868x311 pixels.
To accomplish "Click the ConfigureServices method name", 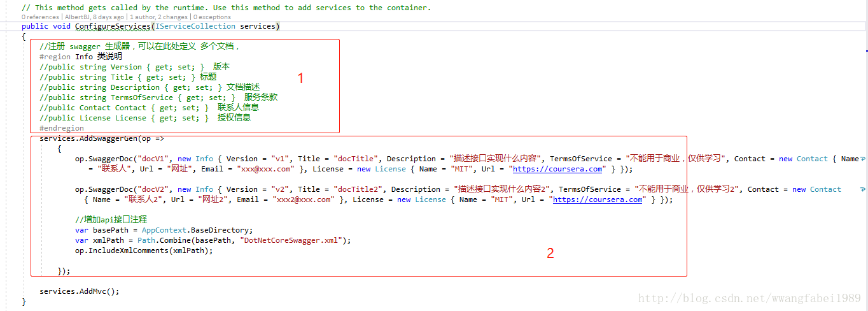I will coord(112,26).
